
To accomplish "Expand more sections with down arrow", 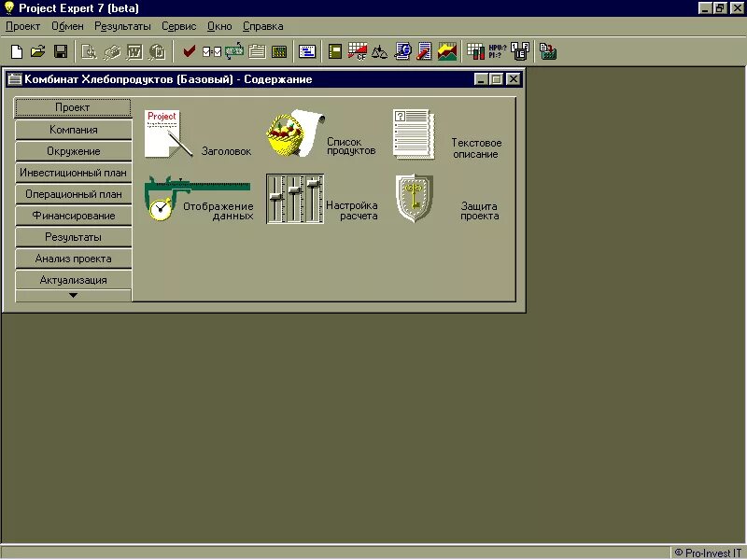I will click(x=74, y=295).
